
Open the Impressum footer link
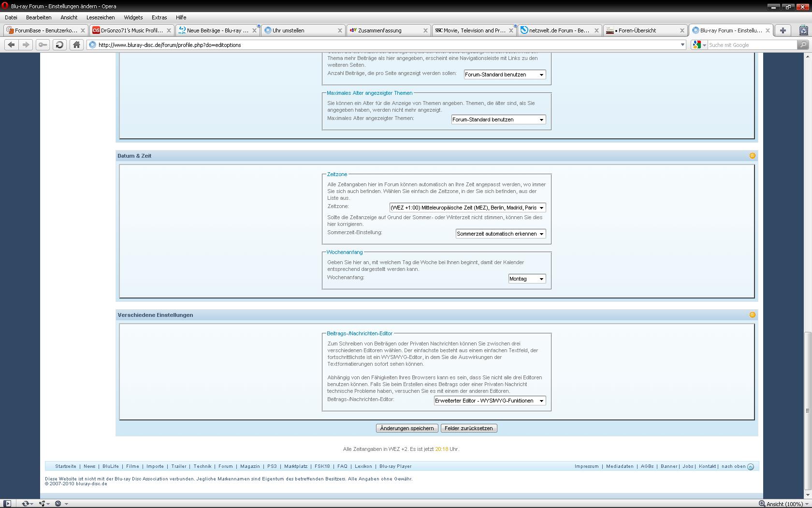click(587, 466)
